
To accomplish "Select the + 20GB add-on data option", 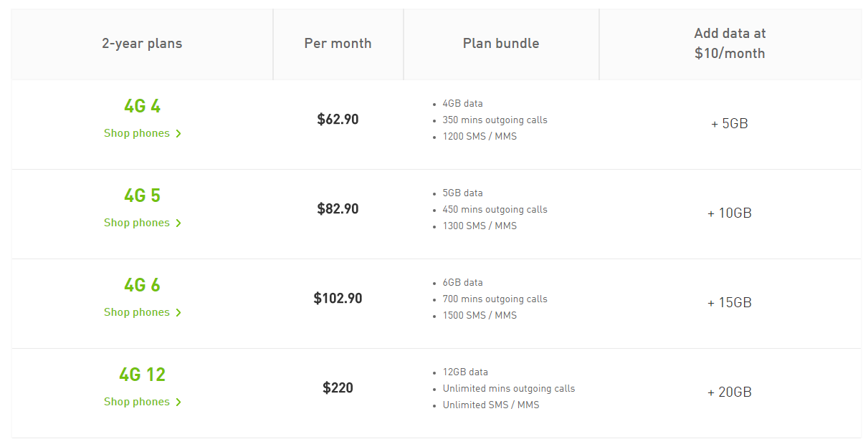I will 730,392.
